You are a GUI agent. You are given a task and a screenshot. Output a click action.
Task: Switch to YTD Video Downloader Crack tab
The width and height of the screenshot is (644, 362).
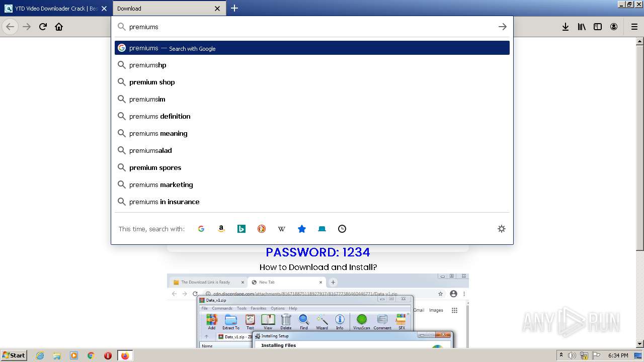55,9
